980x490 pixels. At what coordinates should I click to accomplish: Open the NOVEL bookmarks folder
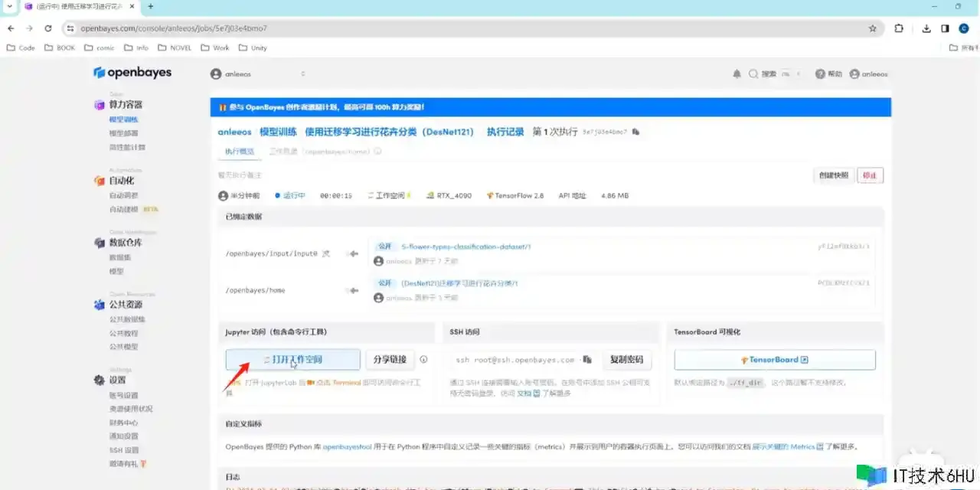pyautogui.click(x=175, y=47)
